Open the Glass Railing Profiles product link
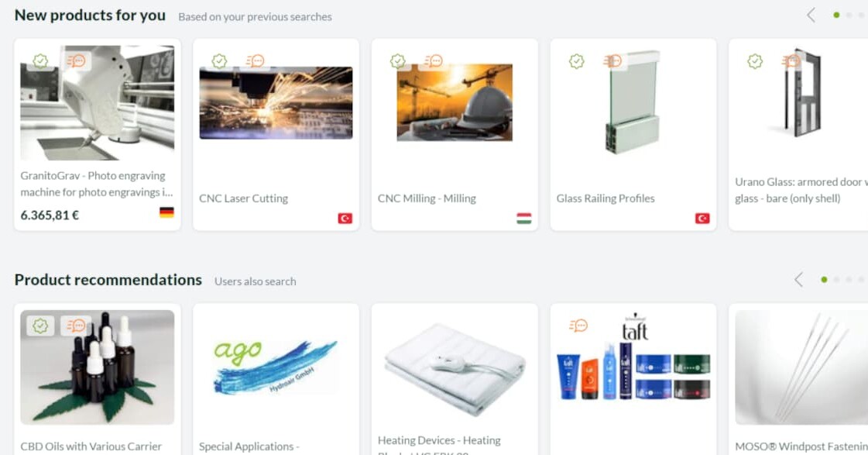Image resolution: width=868 pixels, height=455 pixels. 606,198
